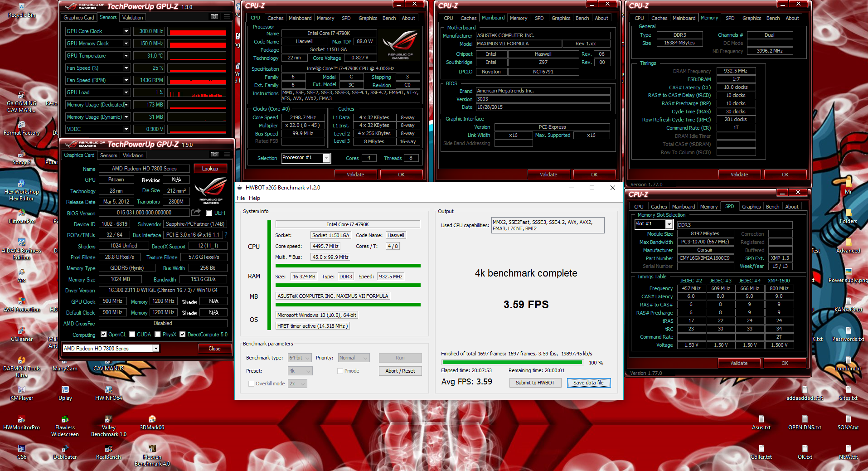Click the Abort / Reset button
Image resolution: width=868 pixels, height=471 pixels.
coord(400,371)
